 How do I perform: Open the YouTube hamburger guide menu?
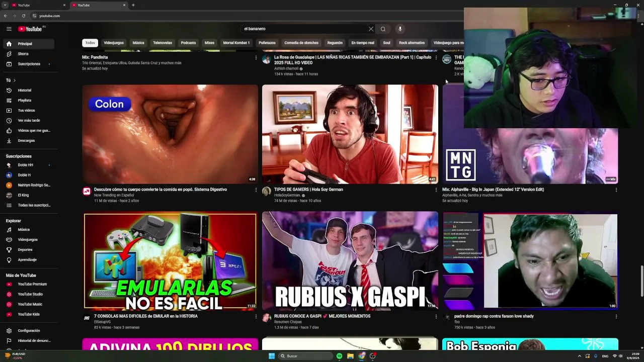pyautogui.click(x=9, y=29)
